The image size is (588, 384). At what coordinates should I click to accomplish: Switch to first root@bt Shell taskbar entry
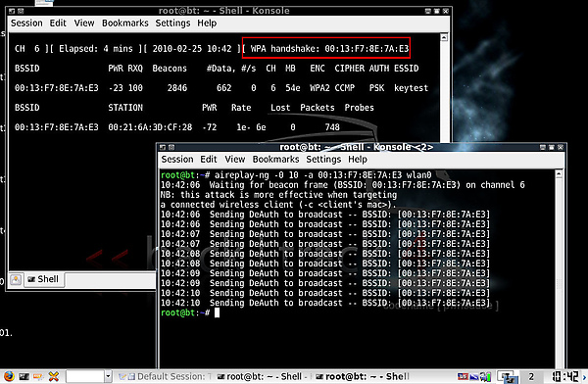coord(263,376)
